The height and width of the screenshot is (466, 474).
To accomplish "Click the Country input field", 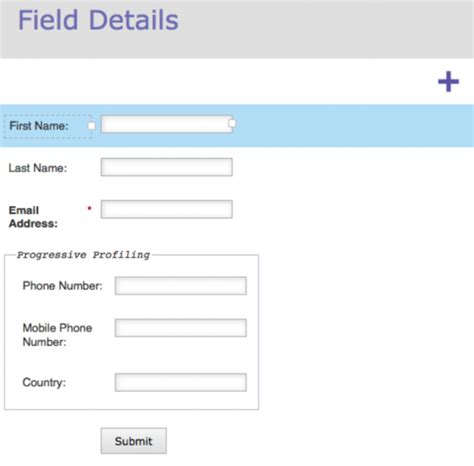I will click(181, 382).
